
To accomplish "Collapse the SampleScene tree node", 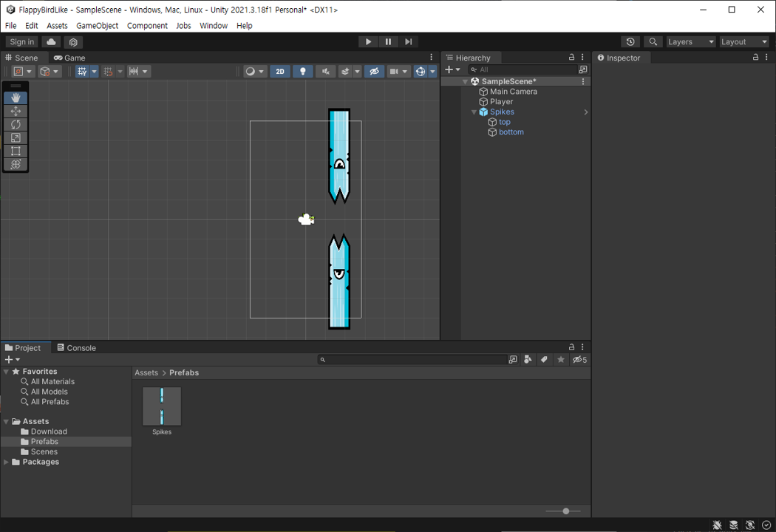I will pyautogui.click(x=465, y=82).
